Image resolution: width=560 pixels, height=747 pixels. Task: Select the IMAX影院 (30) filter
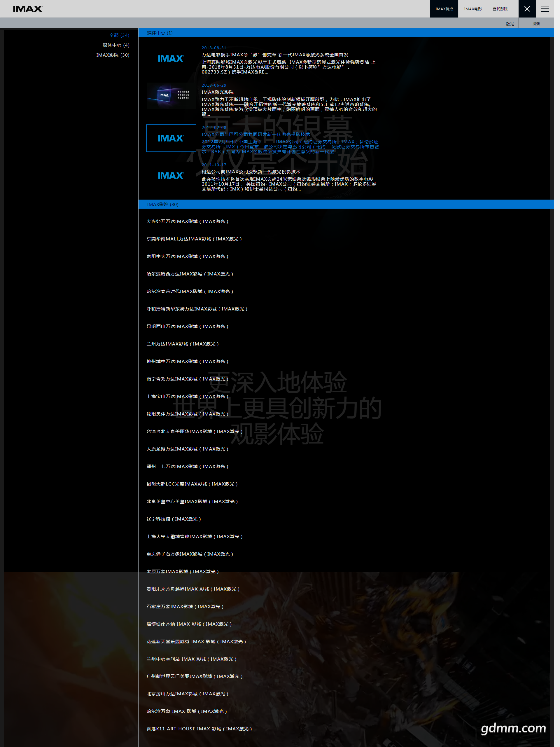(113, 55)
